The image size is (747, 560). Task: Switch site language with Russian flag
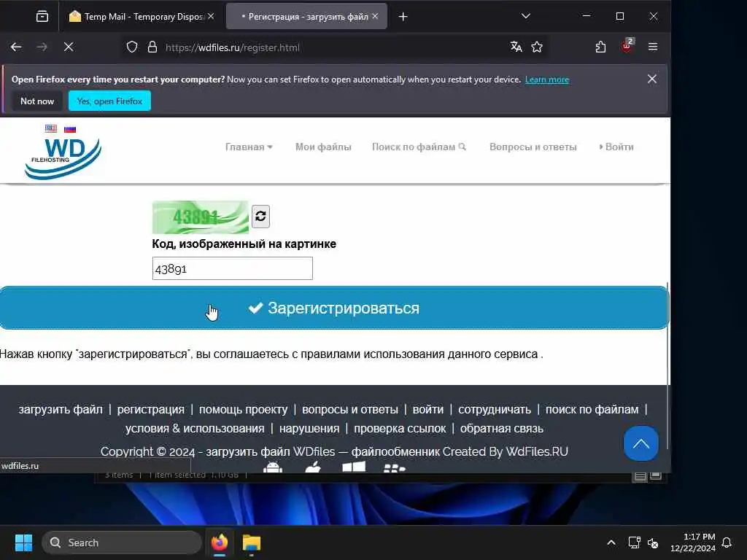70,129
